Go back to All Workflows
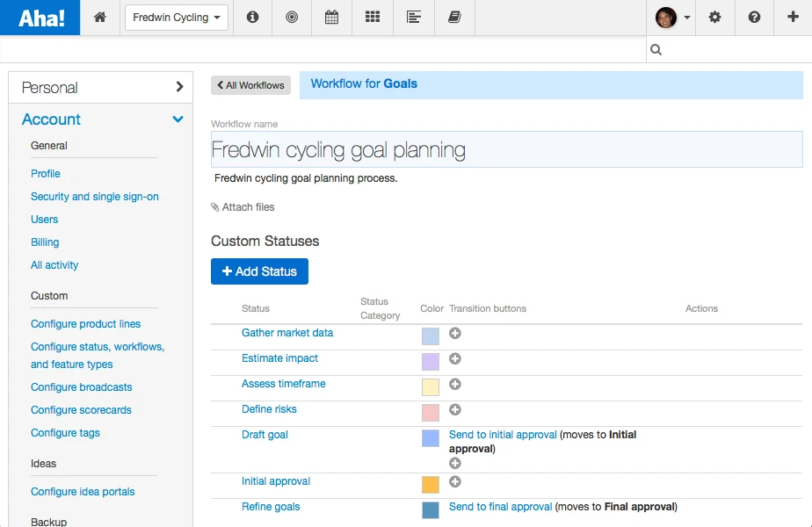This screenshot has height=527, width=812. tap(250, 85)
